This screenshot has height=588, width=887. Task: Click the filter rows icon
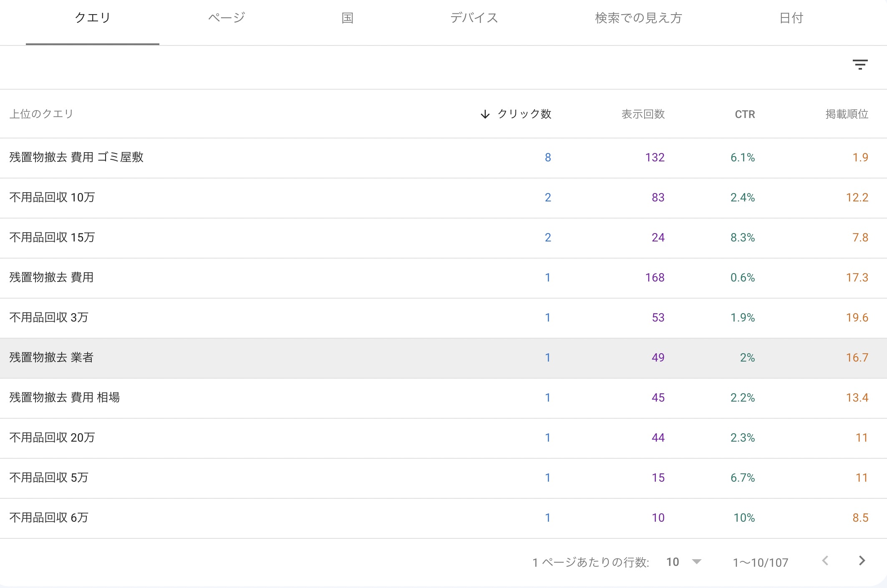click(860, 65)
